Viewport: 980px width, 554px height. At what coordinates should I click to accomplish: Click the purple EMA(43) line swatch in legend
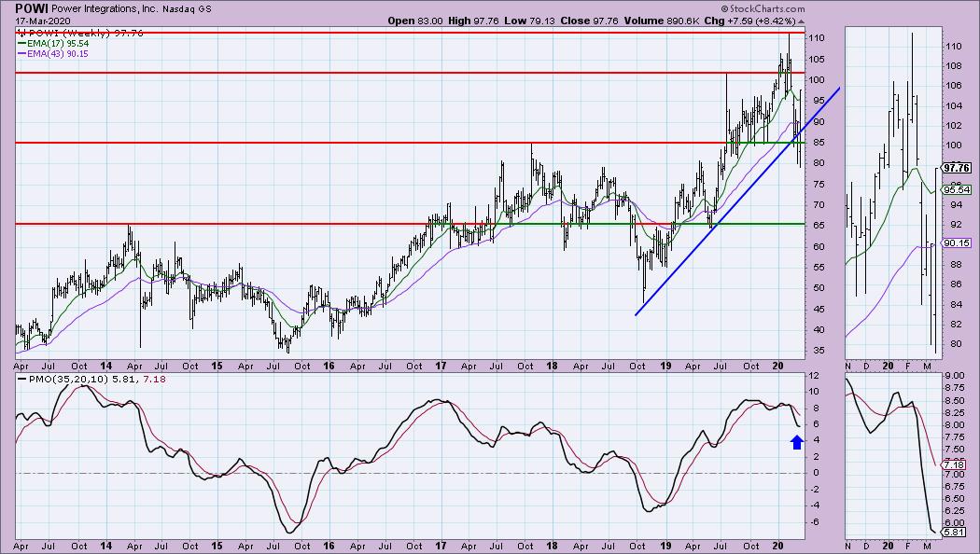coord(21,54)
